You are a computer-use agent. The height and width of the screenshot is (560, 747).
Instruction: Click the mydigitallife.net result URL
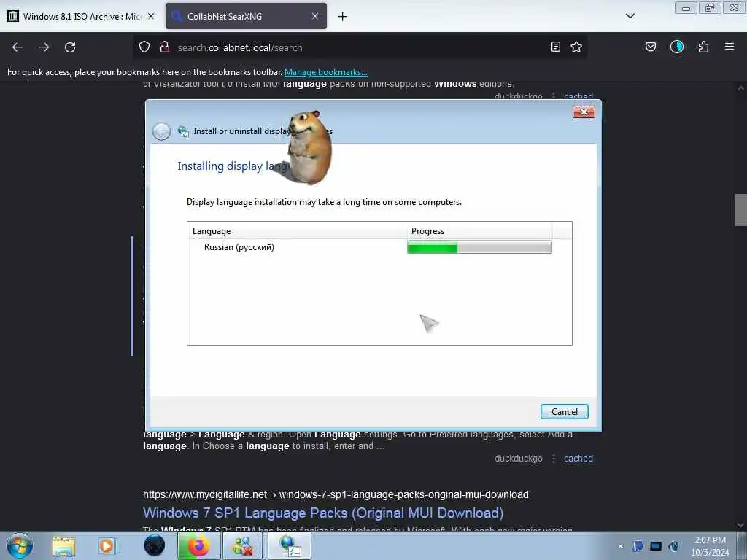pos(336,495)
